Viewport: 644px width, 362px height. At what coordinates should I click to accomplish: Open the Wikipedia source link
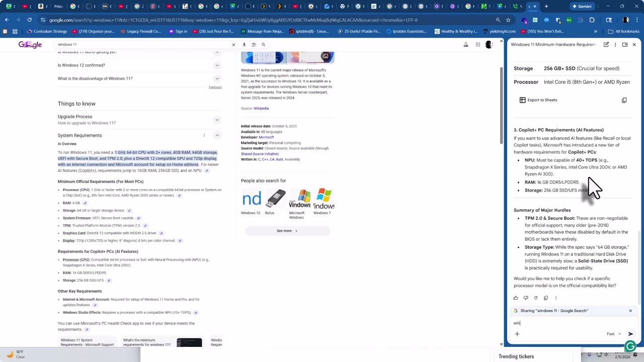tap(261, 109)
